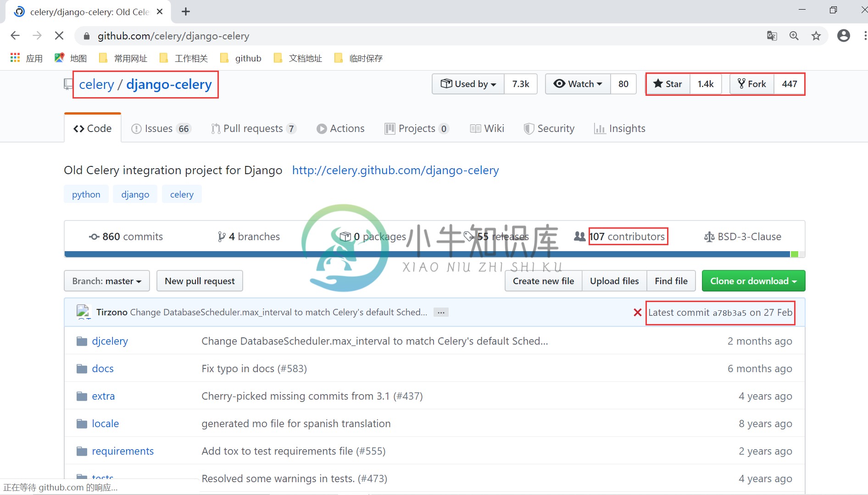
Task: View the site security padlock info
Action: point(87,36)
